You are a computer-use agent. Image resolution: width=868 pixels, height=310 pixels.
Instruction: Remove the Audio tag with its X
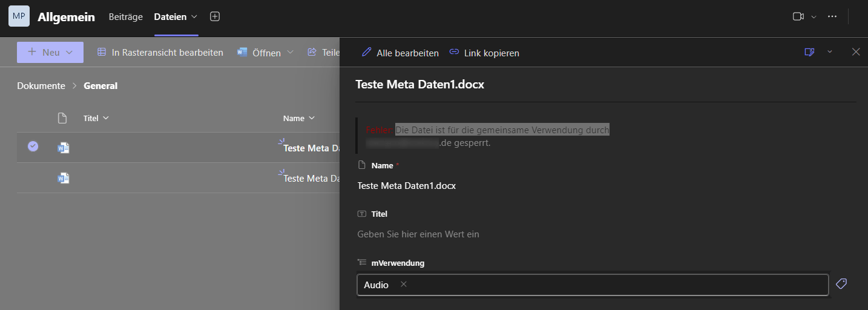[x=404, y=285]
